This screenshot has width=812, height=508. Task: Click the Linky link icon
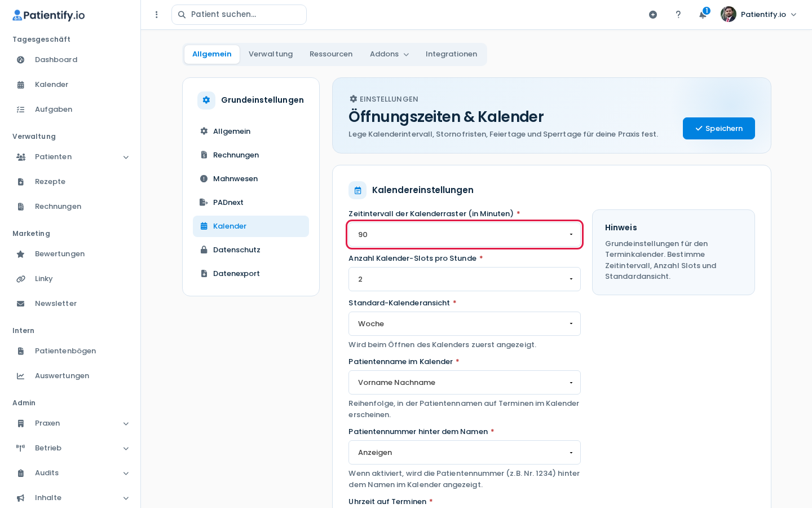[x=21, y=279]
